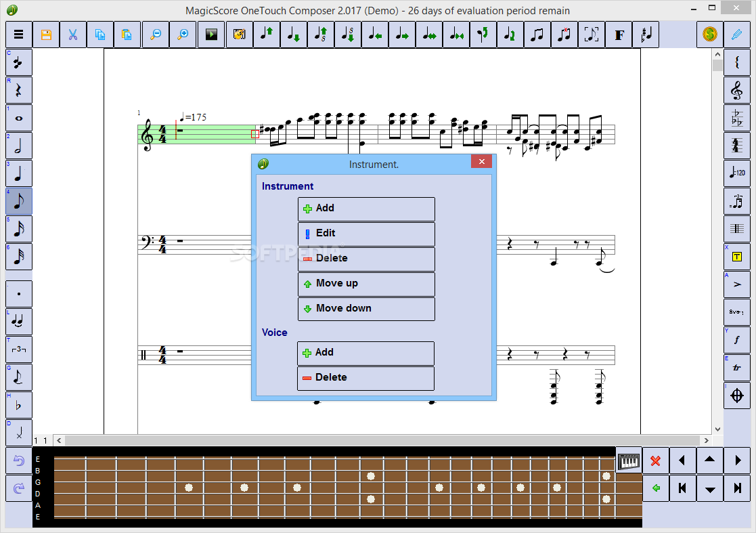This screenshot has height=533, width=756.
Task: Click Edit instrument button
Action: [x=366, y=234]
